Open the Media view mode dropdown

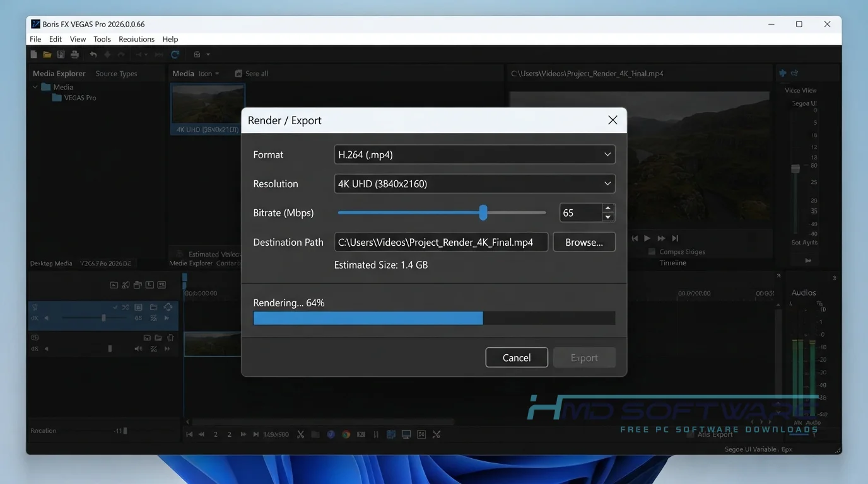pyautogui.click(x=209, y=73)
